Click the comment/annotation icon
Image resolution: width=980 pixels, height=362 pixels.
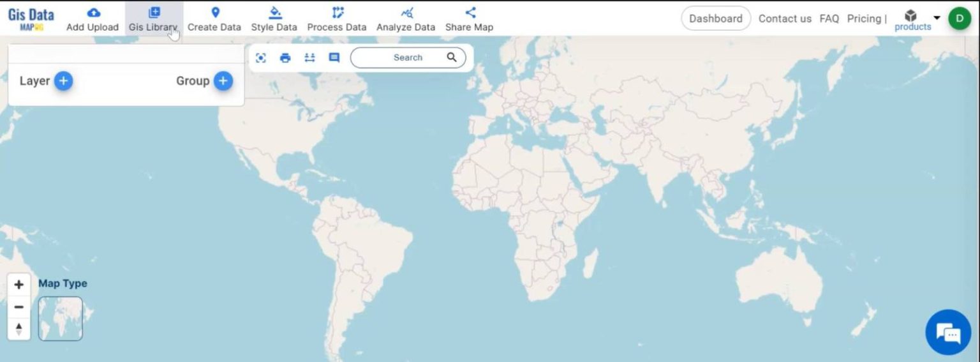pyautogui.click(x=334, y=58)
